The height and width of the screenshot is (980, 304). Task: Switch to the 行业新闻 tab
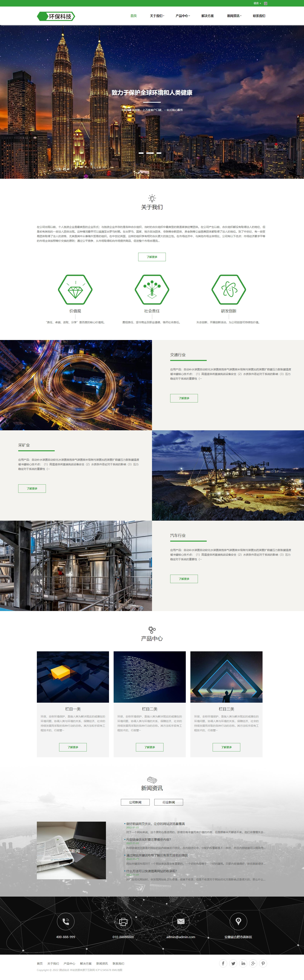[169, 802]
